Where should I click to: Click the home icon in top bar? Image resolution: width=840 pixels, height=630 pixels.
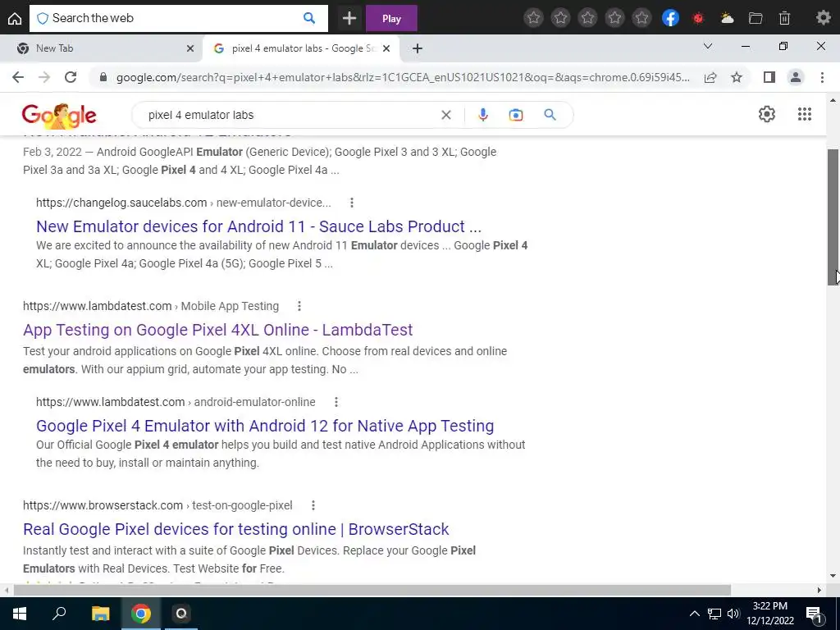(15, 18)
